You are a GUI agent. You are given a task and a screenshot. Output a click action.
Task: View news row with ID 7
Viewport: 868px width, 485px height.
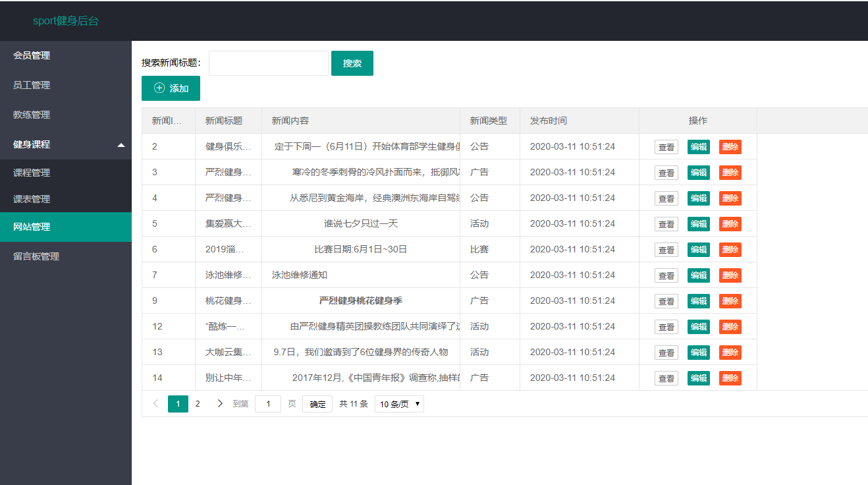[x=666, y=275]
